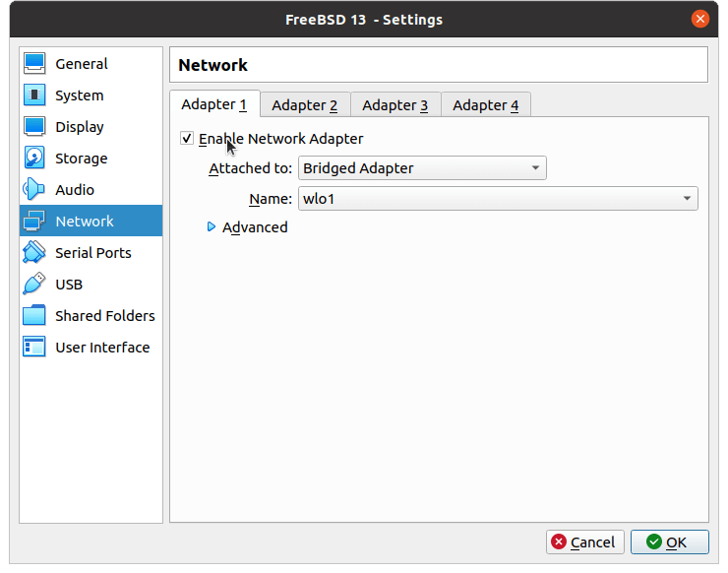728x573 pixels.
Task: Open User Interface settings label
Action: (102, 348)
